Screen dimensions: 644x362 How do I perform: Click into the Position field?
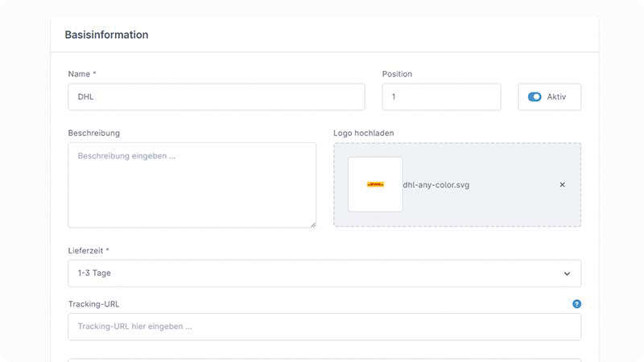(x=440, y=97)
